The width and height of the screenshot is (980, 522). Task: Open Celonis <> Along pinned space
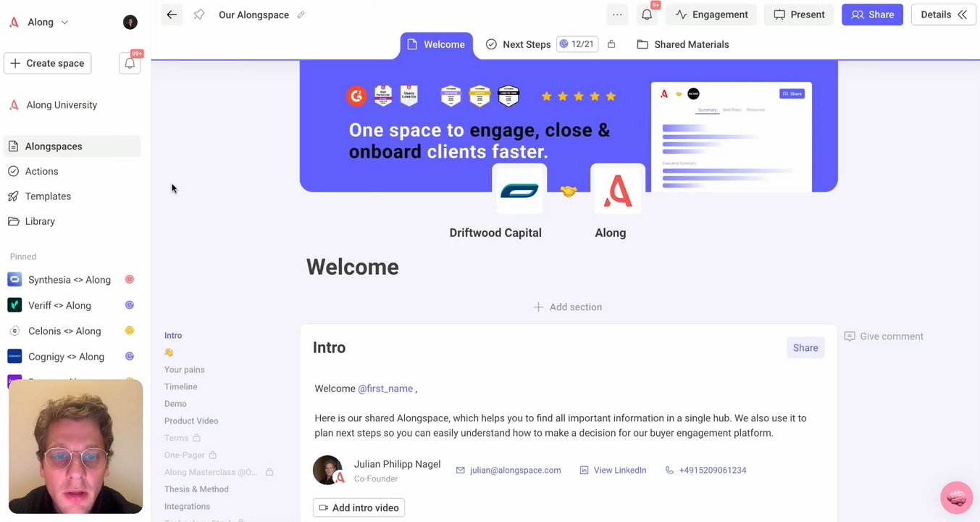coord(64,331)
